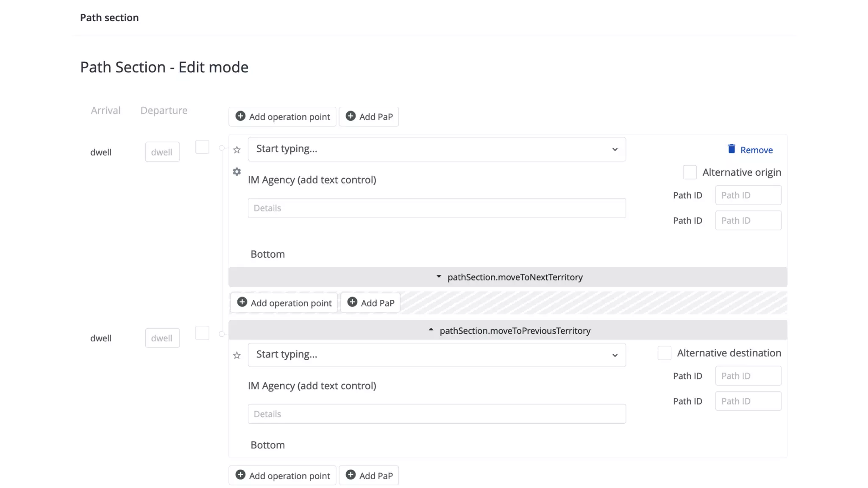Click plus icon on bottom Add operation point
Screen dimensions: 868x488
pos(240,475)
